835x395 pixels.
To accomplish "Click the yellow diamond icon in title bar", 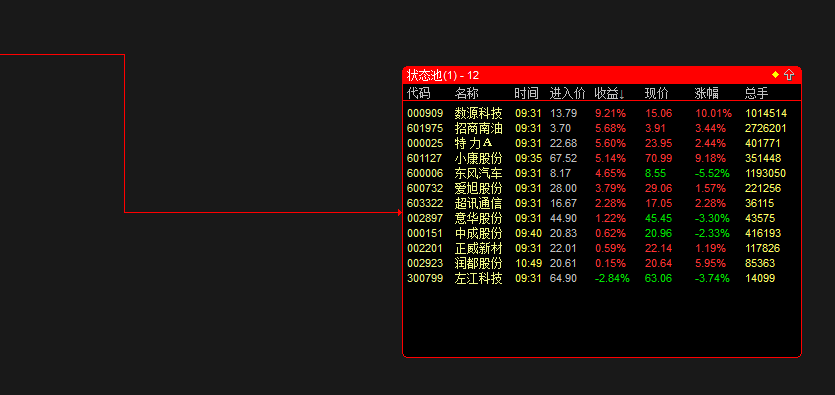I will click(x=775, y=75).
